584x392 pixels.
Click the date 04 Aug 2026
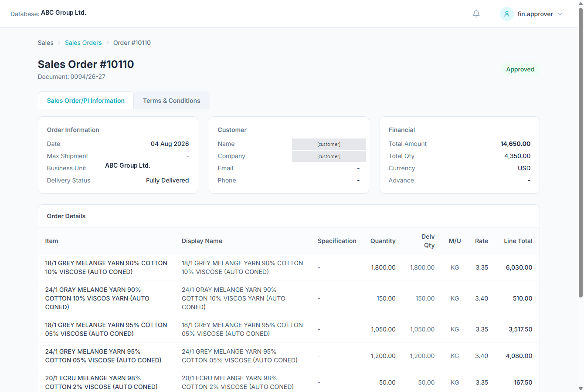170,144
